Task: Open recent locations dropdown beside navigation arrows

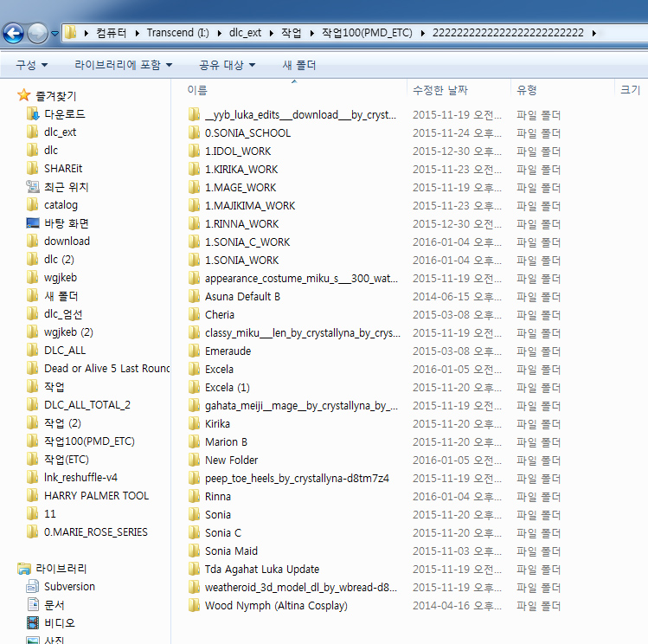Action: tap(55, 34)
